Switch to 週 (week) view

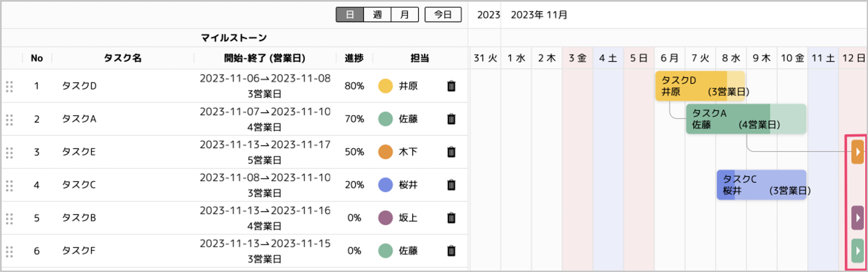point(377,15)
